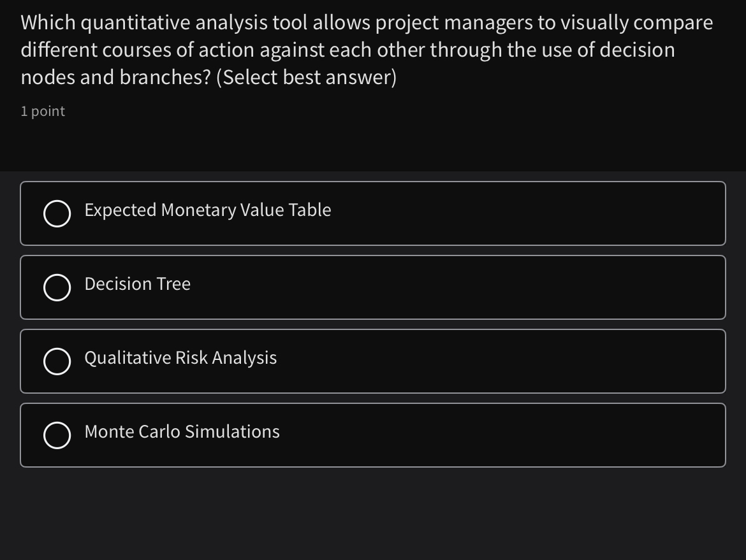Click the 1 point label
This screenshot has height=560, width=746.
coord(42,111)
